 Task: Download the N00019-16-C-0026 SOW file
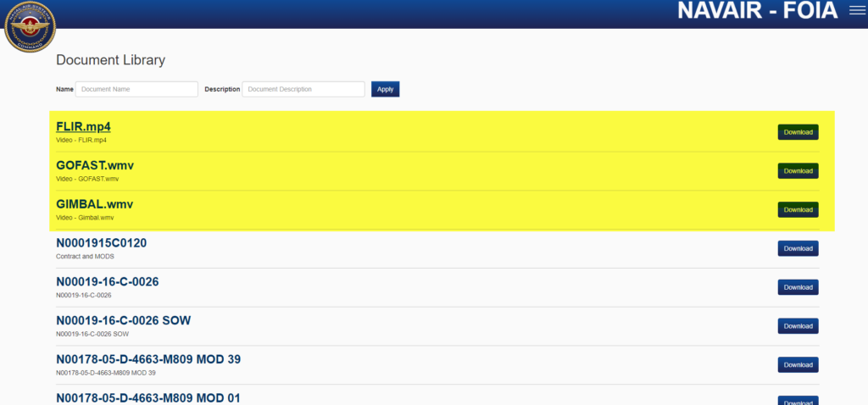point(798,326)
